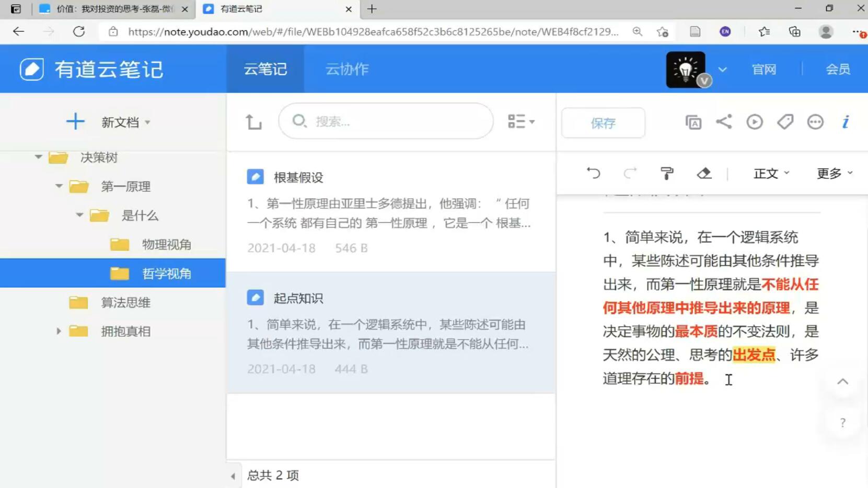Screen dimensions: 868x488
Task: Add a tag to the note
Action: click(784, 121)
